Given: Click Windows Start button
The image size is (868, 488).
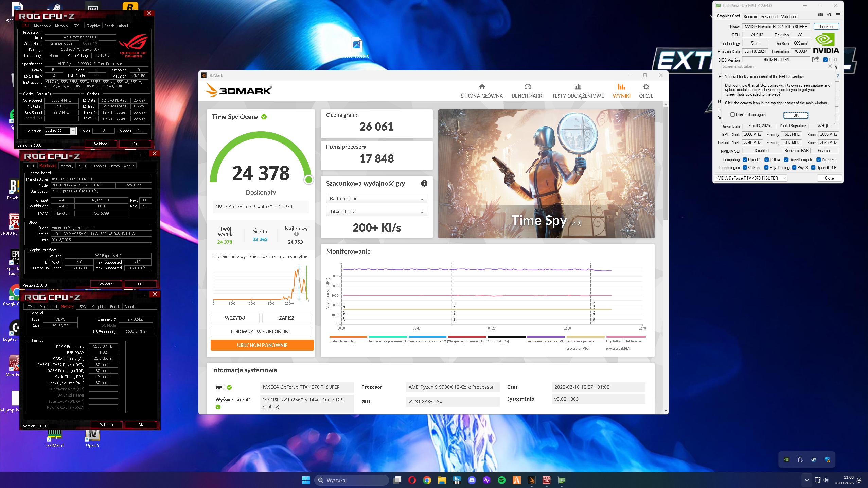Looking at the screenshot, I should 306,480.
